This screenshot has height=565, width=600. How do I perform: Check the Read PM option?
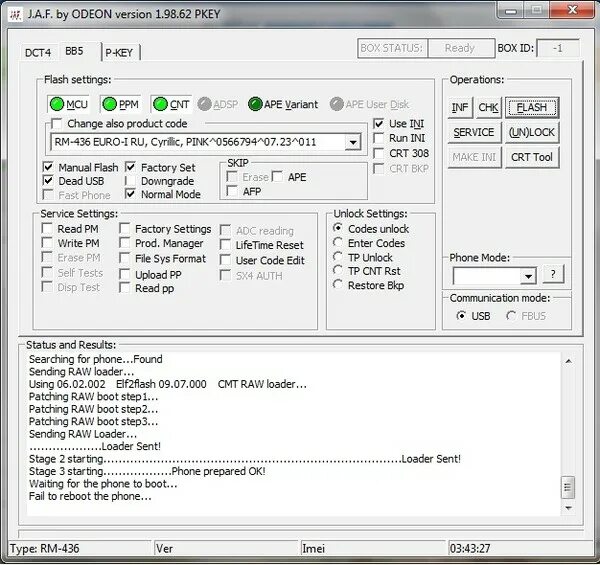(x=47, y=228)
